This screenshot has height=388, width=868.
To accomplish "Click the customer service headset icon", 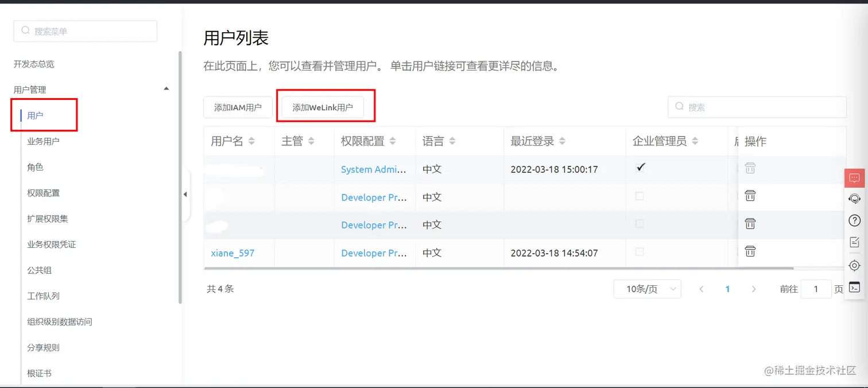I will coord(854,199).
